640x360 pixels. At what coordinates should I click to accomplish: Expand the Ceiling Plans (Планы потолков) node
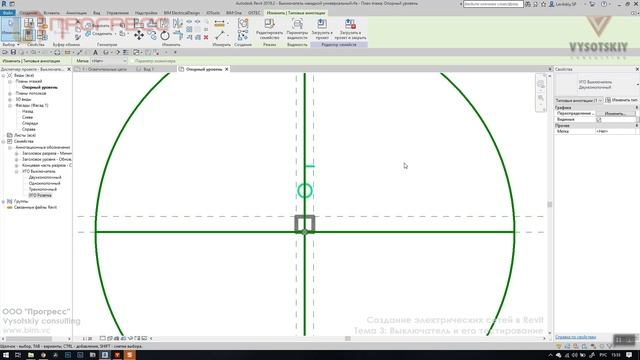click(10, 93)
